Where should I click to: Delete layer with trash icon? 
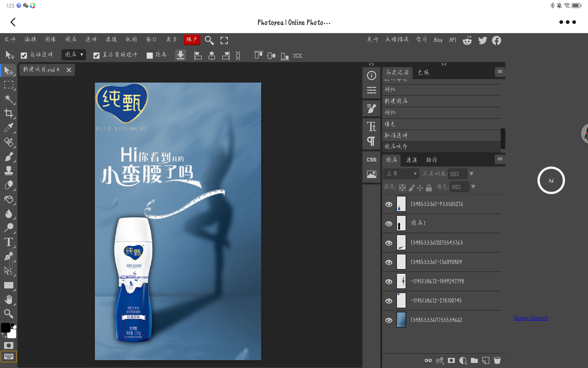point(497,360)
